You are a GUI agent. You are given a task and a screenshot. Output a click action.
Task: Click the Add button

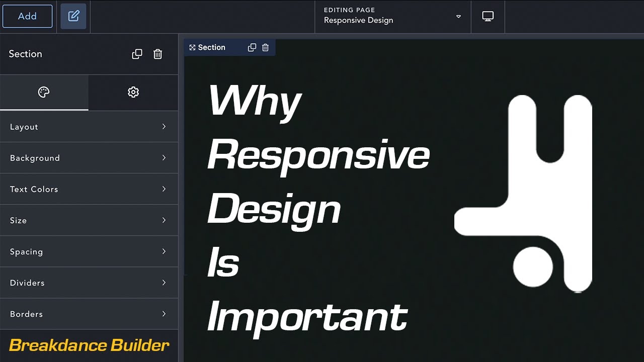[28, 16]
